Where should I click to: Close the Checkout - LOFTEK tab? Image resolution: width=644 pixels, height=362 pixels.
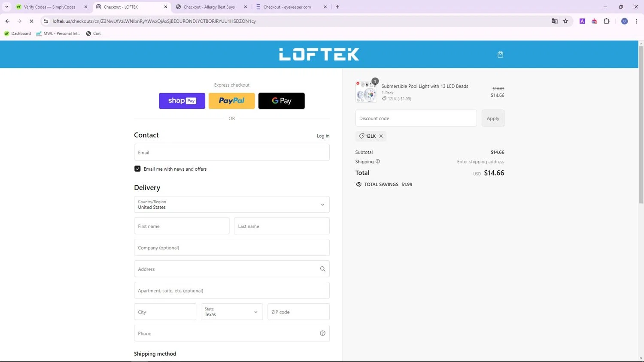[166, 7]
